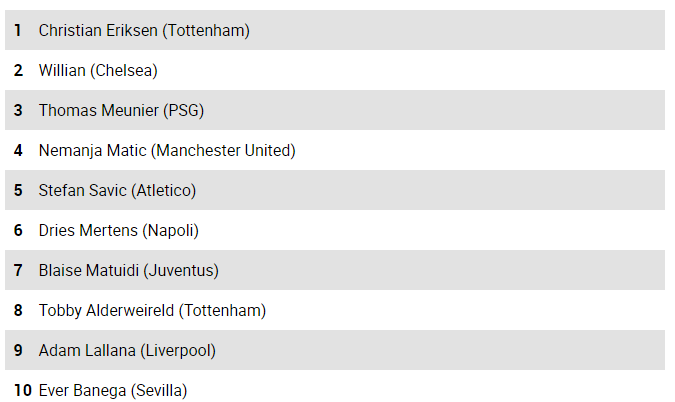Click rank number 7 beside Blaise Matuidi

tap(18, 271)
